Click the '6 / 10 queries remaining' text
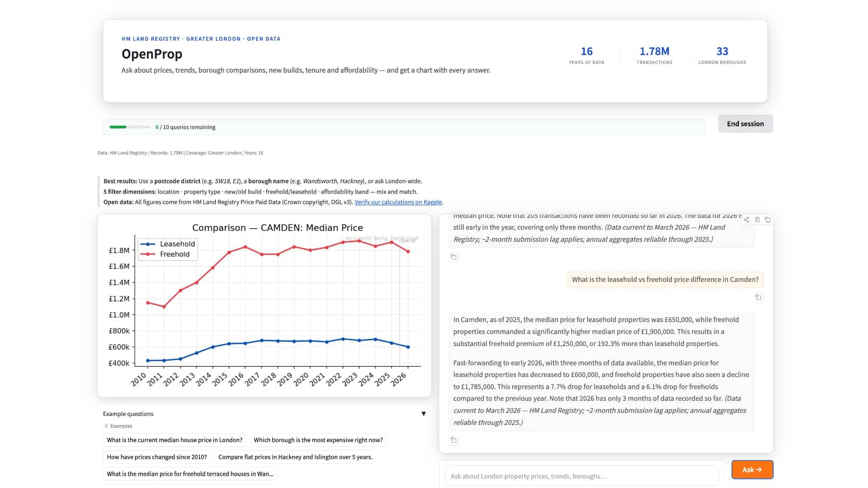This screenshot has width=868, height=488. tap(186, 127)
